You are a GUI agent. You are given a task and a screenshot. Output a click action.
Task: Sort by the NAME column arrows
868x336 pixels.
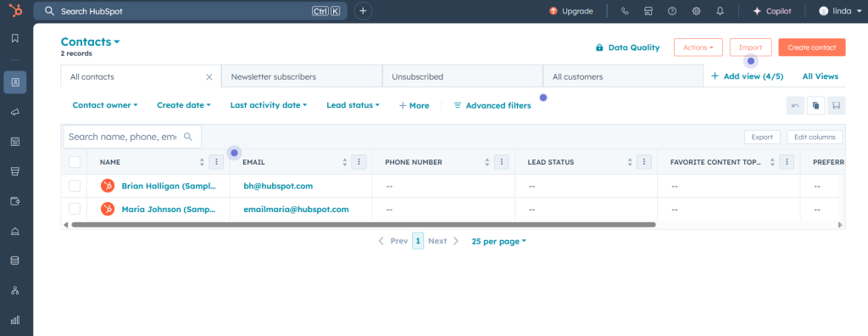pyautogui.click(x=202, y=162)
